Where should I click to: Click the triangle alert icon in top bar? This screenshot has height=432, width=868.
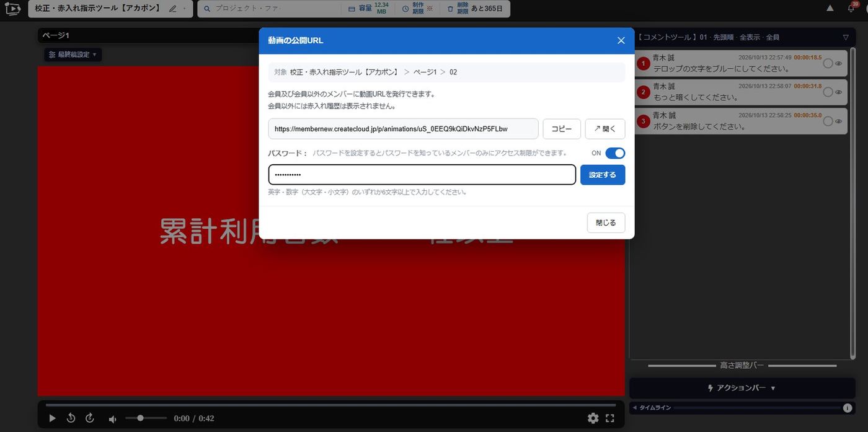[x=830, y=8]
